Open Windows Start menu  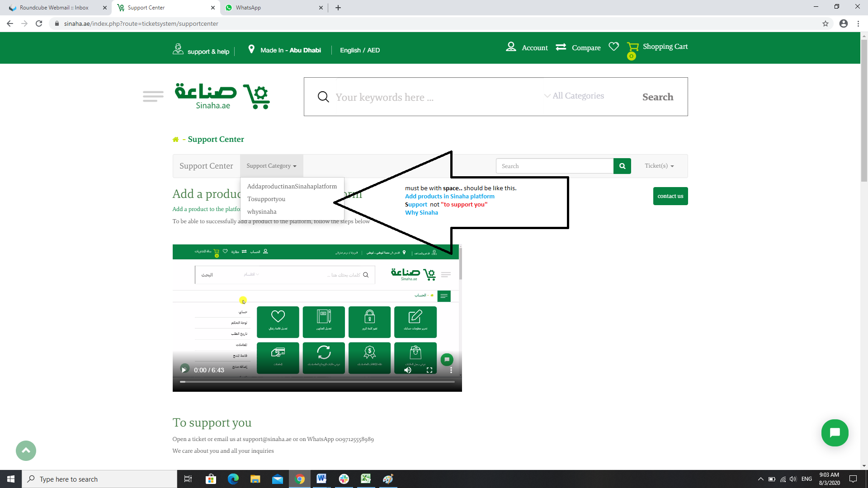coord(11,479)
